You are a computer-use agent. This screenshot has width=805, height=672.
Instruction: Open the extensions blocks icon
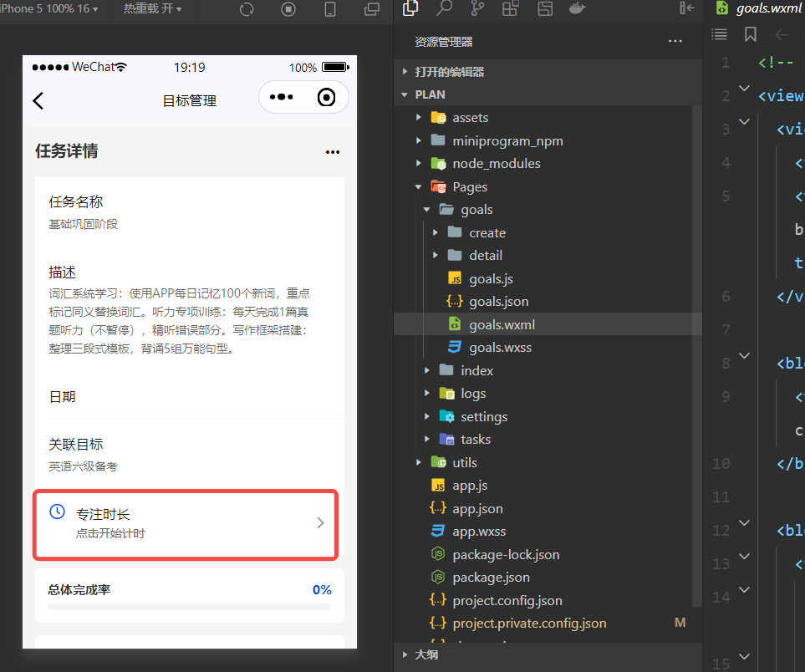click(x=510, y=8)
